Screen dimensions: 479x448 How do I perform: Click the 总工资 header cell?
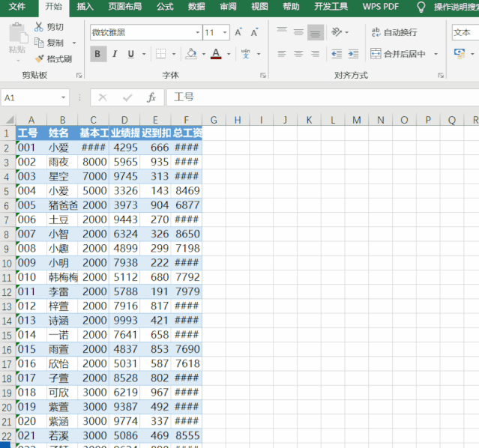(x=187, y=133)
